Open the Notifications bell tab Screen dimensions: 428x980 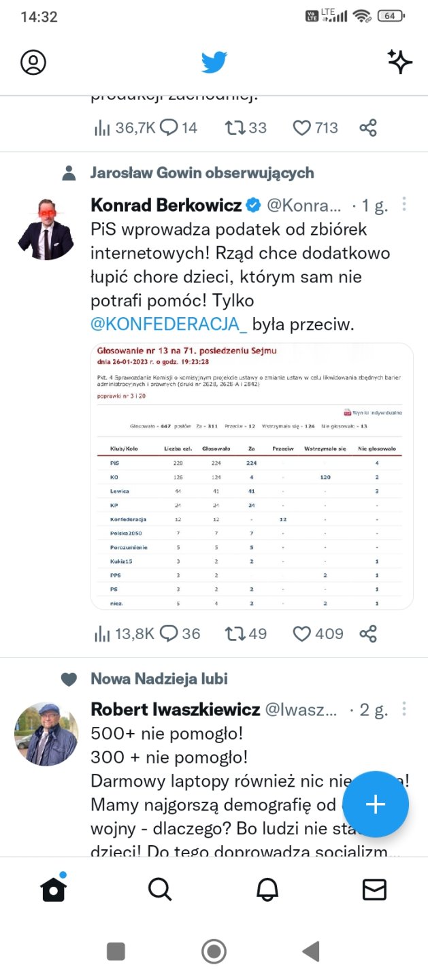click(267, 889)
